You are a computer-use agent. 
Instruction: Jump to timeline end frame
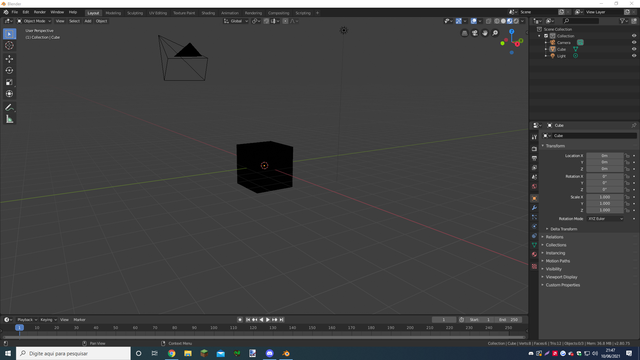click(x=281, y=320)
